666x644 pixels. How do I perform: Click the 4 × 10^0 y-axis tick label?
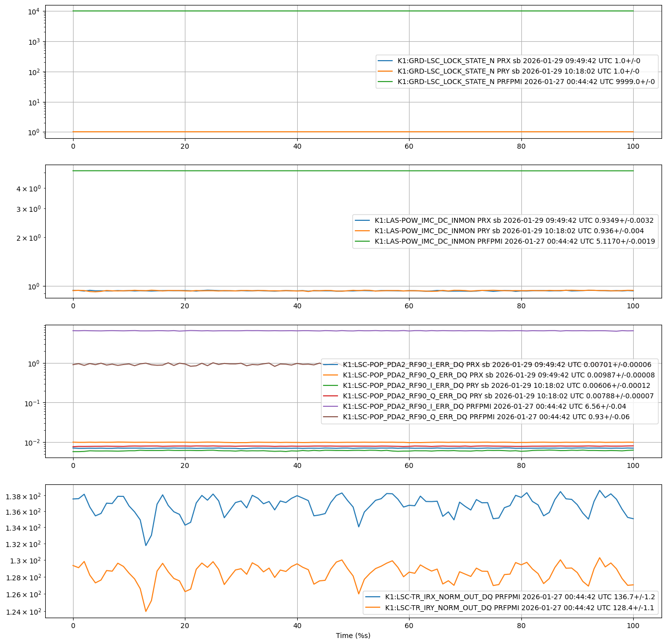30,188
